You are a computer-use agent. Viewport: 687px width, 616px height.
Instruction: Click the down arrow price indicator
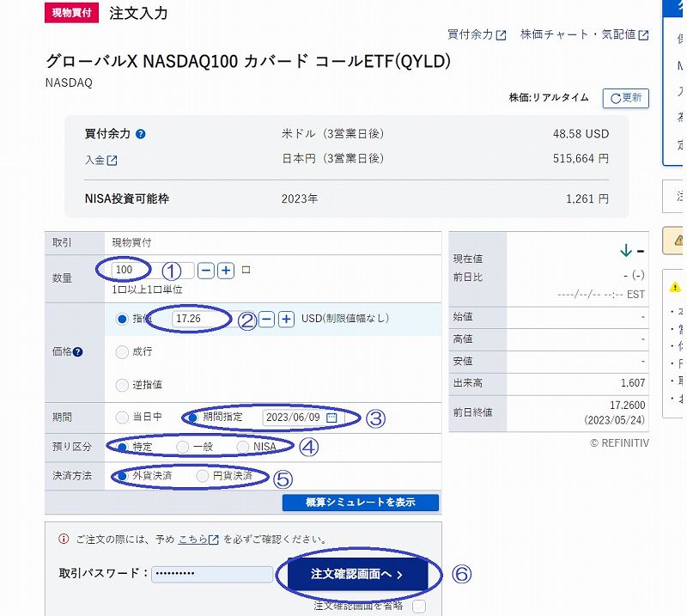click(626, 251)
